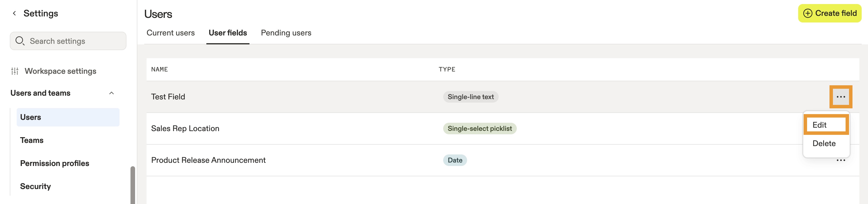Click the back arrow beside Settings
Screen dimensions: 868x204
click(14, 13)
